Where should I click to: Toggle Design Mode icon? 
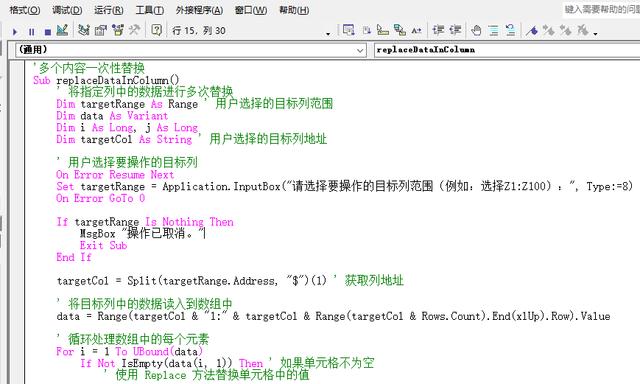point(62,30)
